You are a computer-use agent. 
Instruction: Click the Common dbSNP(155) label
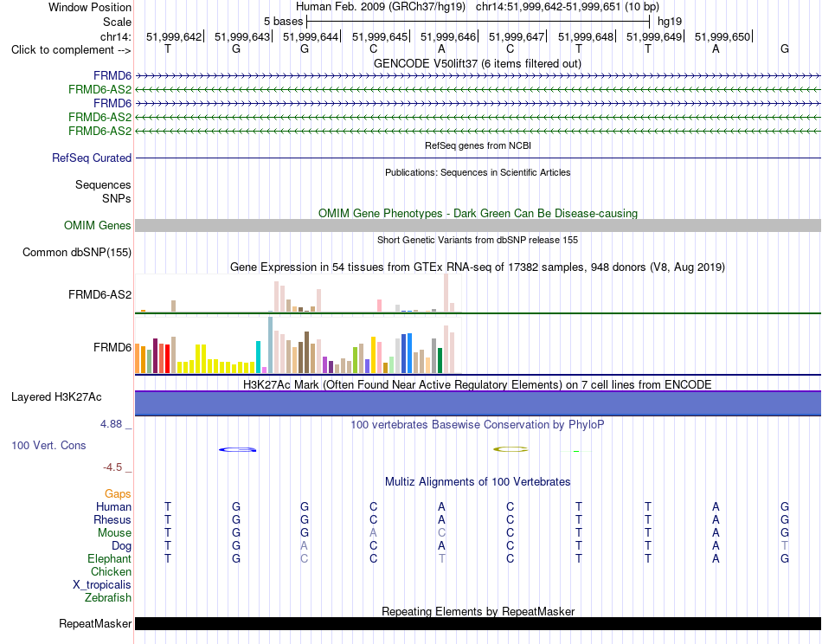pos(76,252)
